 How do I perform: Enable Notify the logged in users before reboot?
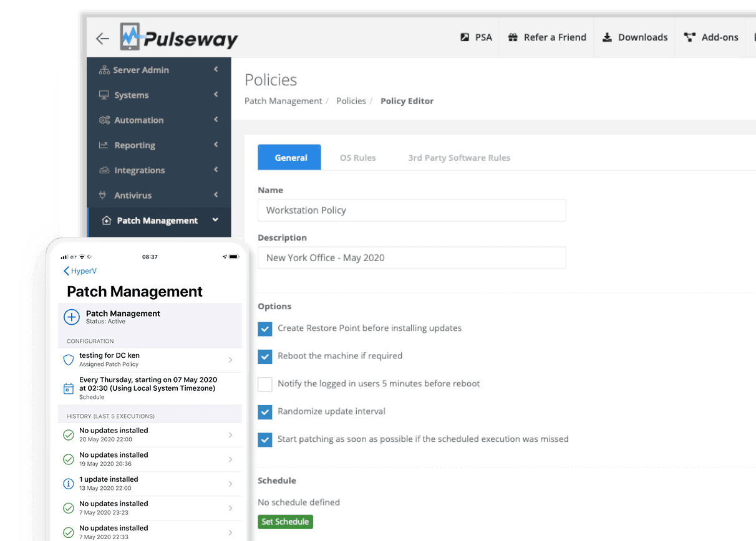pyautogui.click(x=264, y=384)
